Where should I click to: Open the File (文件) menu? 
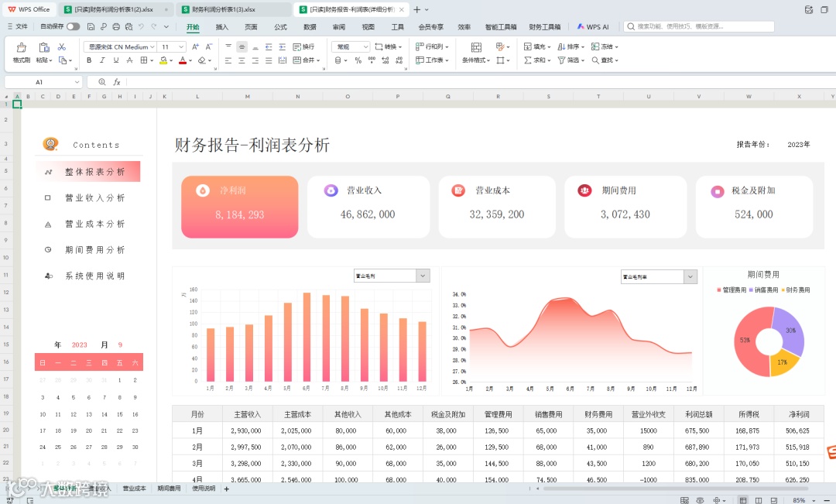pyautogui.click(x=18, y=26)
